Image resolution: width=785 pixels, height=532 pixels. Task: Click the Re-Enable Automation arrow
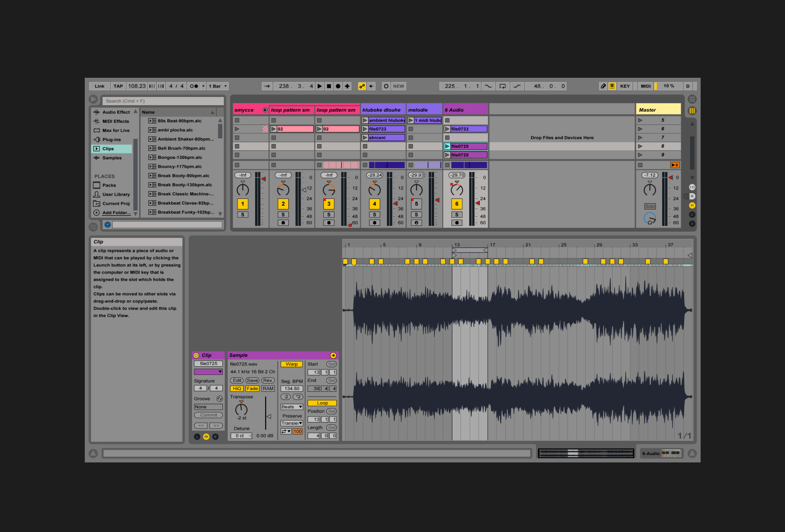[371, 86]
